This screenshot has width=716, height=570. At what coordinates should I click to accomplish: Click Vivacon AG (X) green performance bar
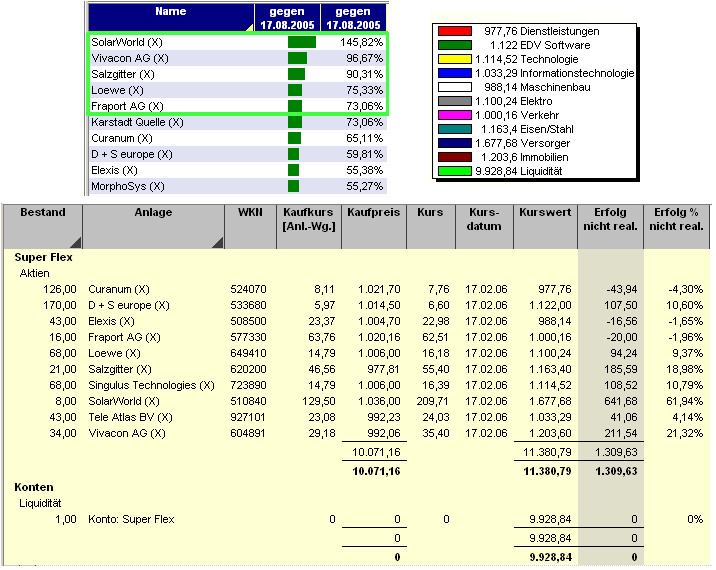(x=297, y=58)
